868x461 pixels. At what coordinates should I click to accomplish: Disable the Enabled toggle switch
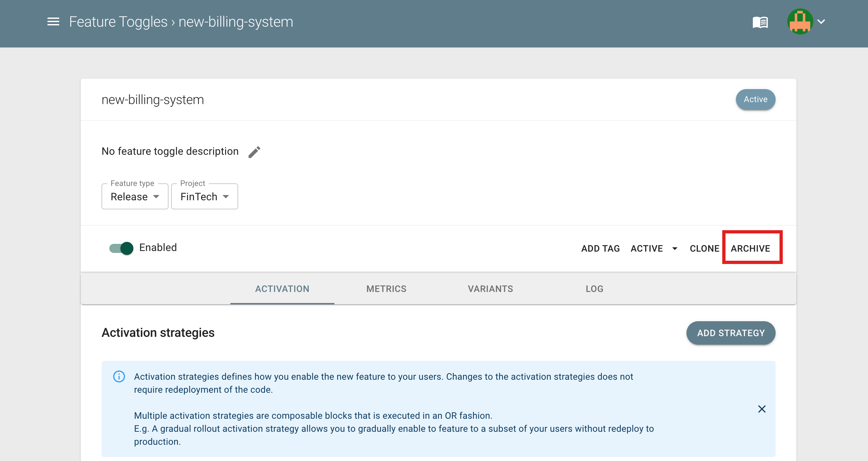[121, 248]
